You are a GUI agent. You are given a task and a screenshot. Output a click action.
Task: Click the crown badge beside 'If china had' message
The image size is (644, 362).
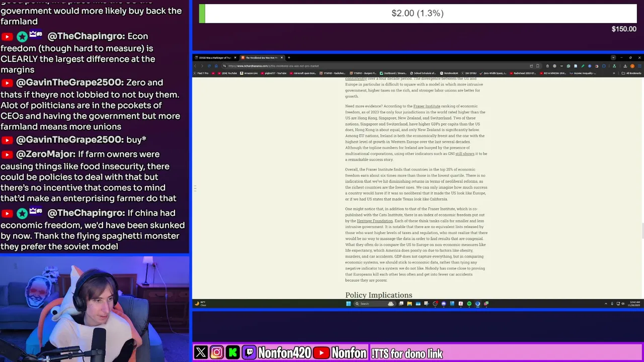coord(36,211)
